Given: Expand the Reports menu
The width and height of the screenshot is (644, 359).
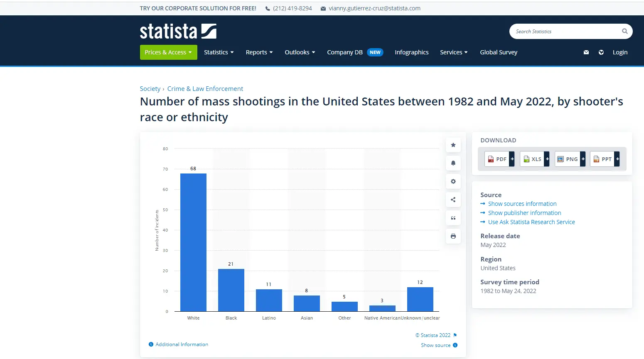Looking at the screenshot, I should (x=259, y=52).
